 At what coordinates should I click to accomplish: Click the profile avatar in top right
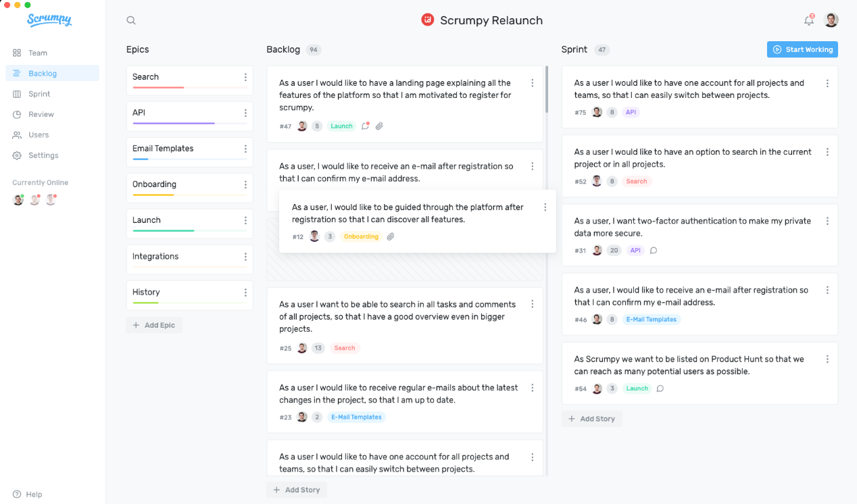[831, 20]
